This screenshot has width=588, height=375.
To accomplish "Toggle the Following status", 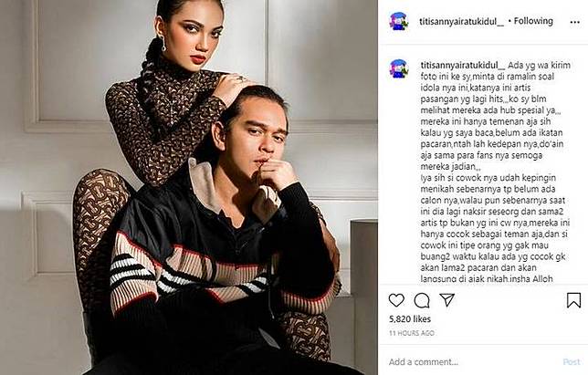I will point(533,21).
